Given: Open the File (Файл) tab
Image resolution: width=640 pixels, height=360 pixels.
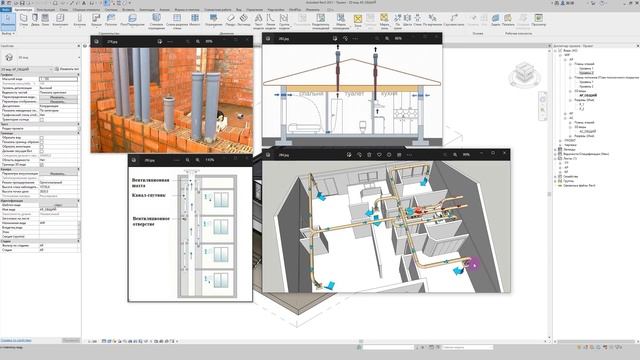Looking at the screenshot, I should (6, 9).
